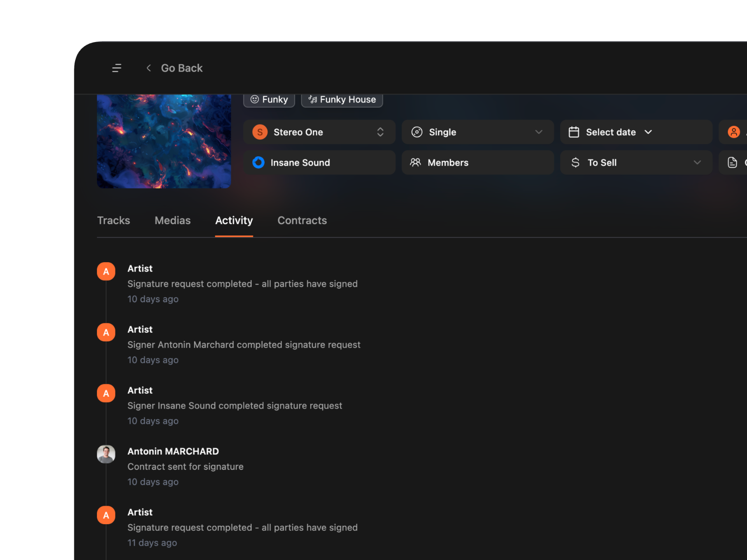Switch to the Tracks tab
This screenshot has height=560, width=747.
point(114,220)
